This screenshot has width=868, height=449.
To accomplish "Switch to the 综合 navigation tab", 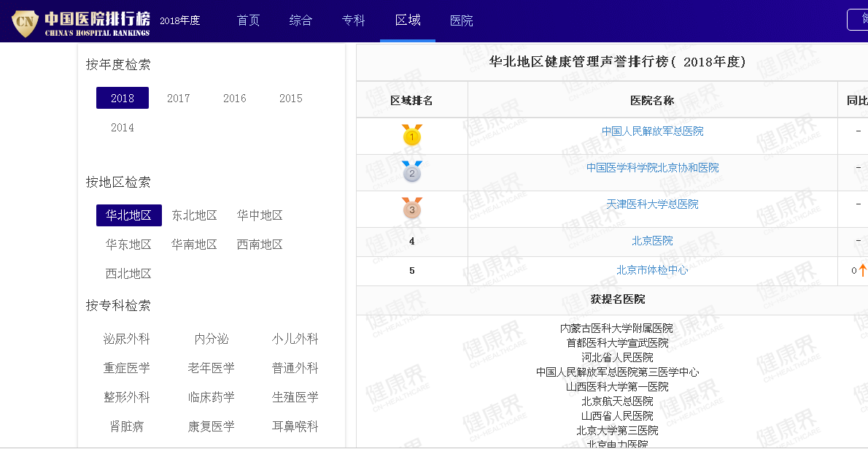I will coord(301,20).
